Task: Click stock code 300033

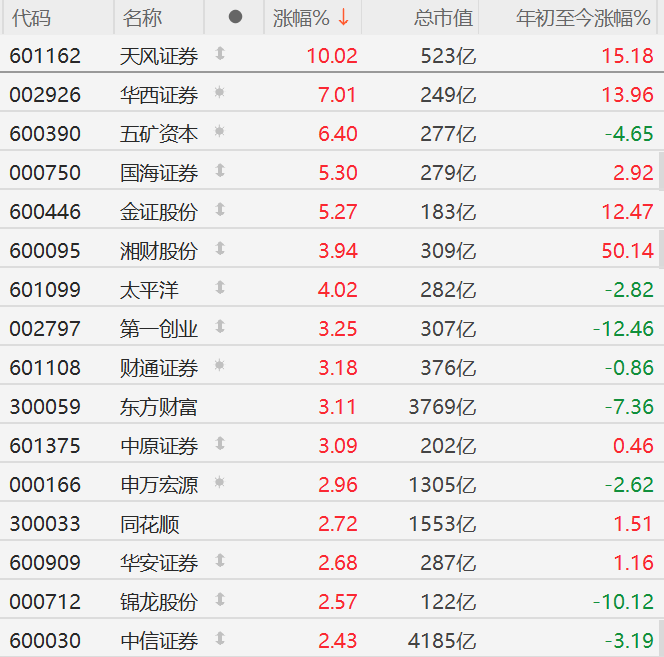Action: (x=45, y=524)
